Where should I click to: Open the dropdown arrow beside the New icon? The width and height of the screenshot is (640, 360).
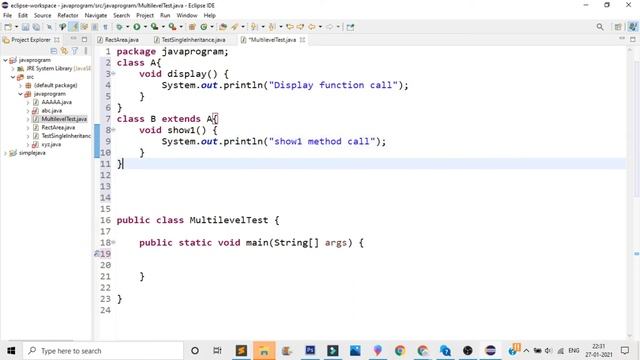pyautogui.click(x=16, y=27)
